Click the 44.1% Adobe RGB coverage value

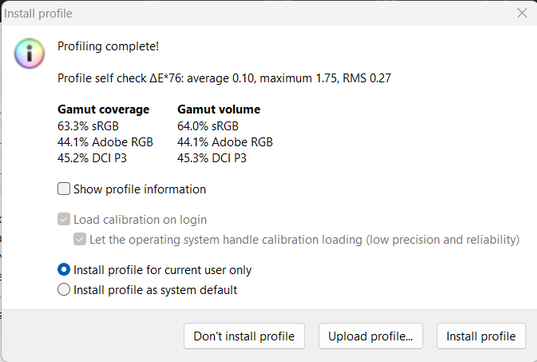[105, 142]
